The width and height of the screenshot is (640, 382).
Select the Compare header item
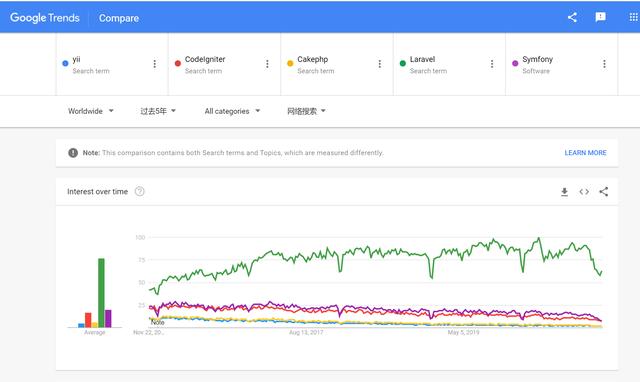[x=119, y=18]
